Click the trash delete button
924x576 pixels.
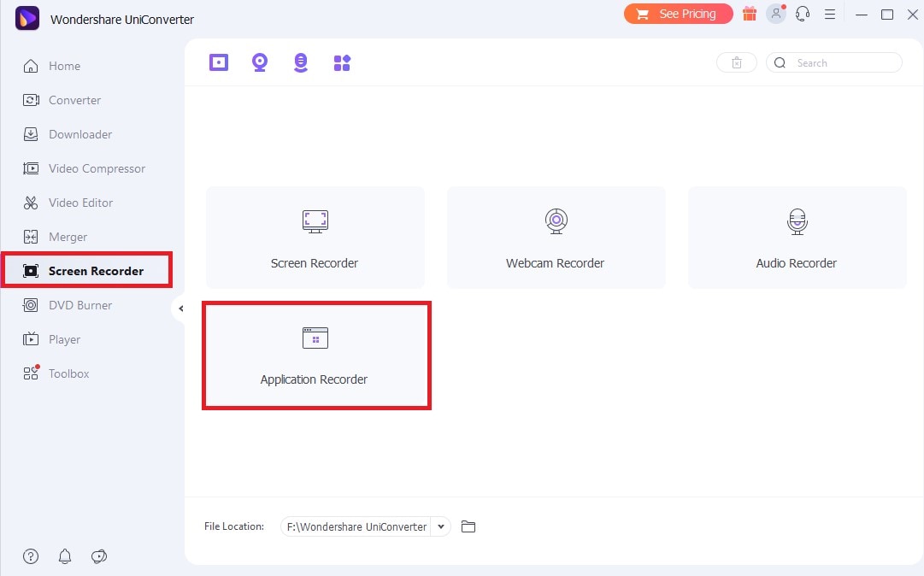[x=737, y=63]
